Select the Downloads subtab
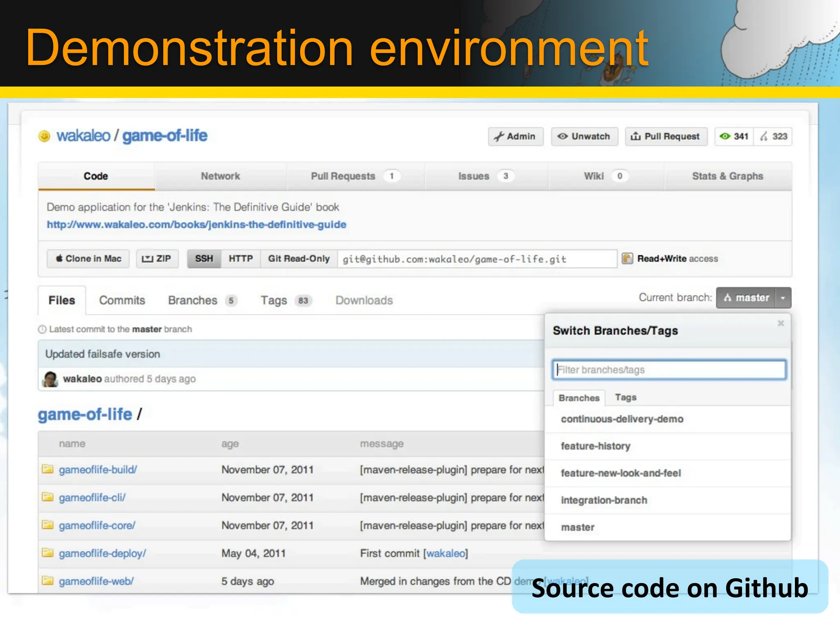 point(364,300)
